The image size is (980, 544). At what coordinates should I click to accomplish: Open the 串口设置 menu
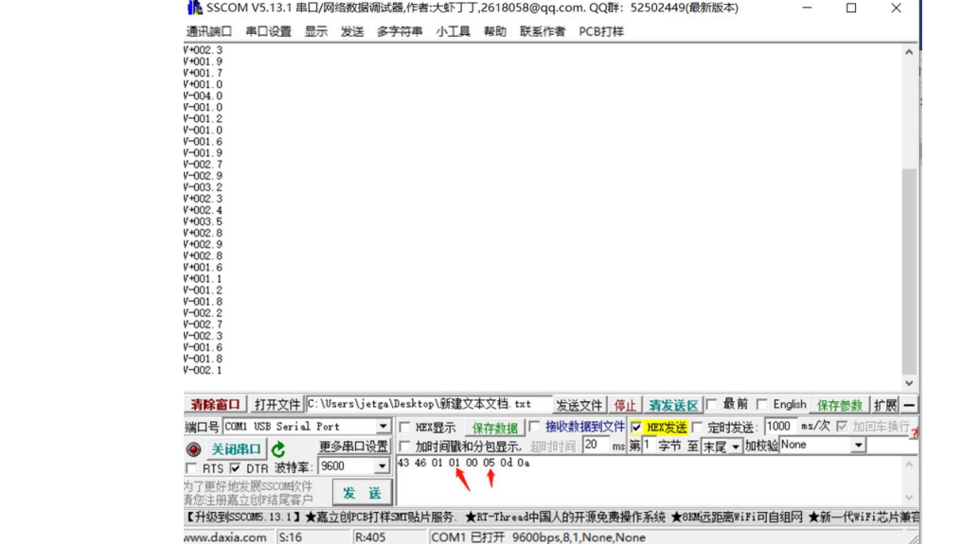[268, 31]
